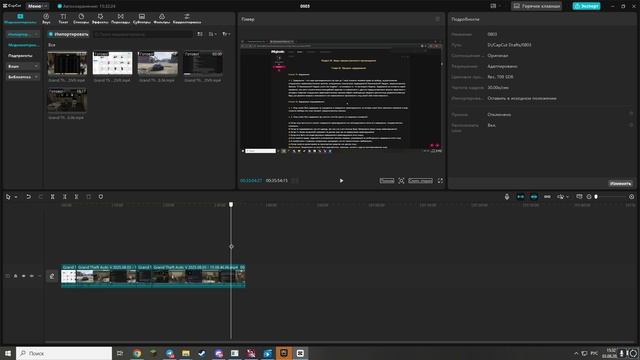The height and width of the screenshot is (360, 640).
Task: Click the Импортировать button
Action: [x=68, y=34]
